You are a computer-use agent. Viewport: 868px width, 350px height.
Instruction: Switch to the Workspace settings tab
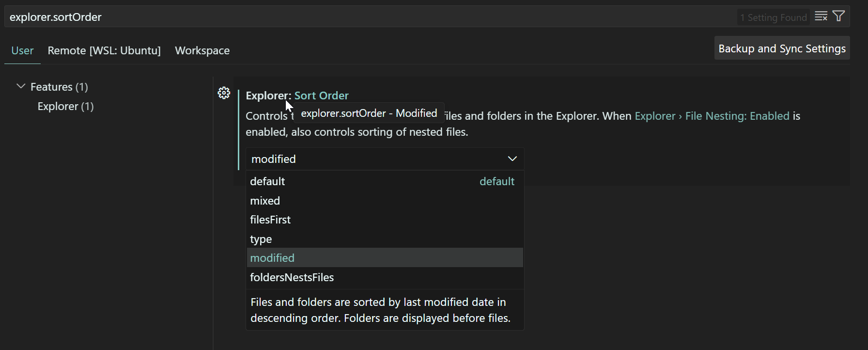[x=202, y=50]
